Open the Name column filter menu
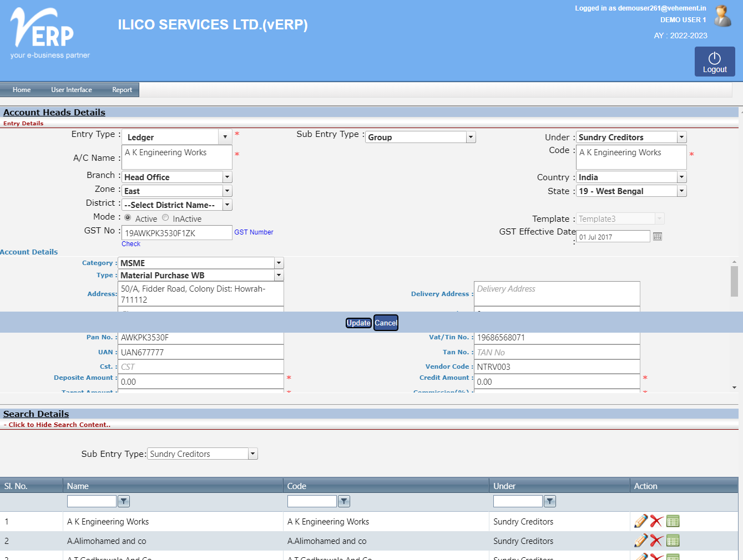Screen dimensions: 743x560 tap(124, 501)
